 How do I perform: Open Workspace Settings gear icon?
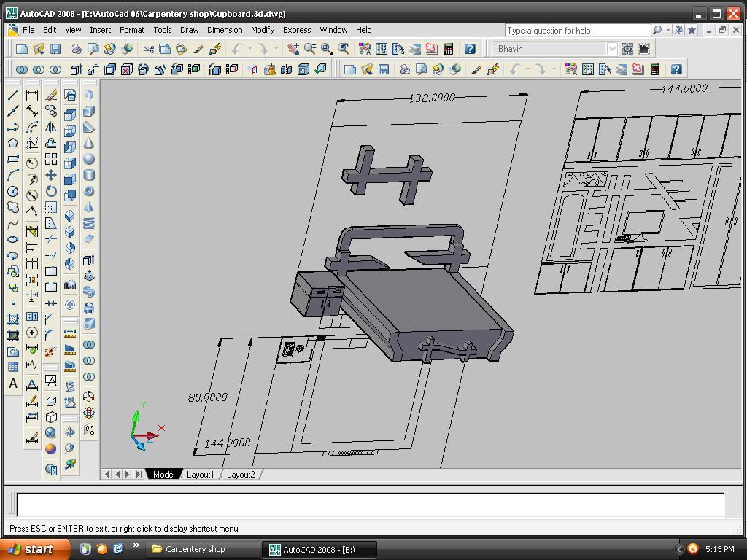pos(627,49)
